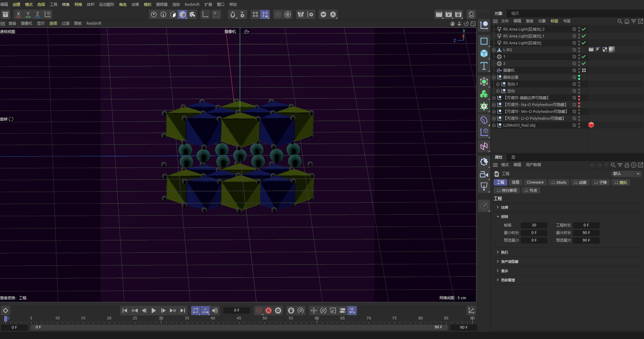Click the Null object tool icon
The image size is (644, 339).
point(484,25)
